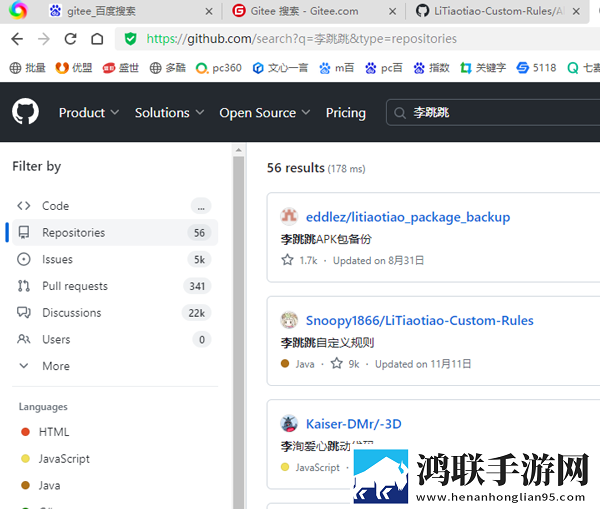The width and height of the screenshot is (600, 509).
Task: Click the Issues circle icon
Action: coord(24,259)
